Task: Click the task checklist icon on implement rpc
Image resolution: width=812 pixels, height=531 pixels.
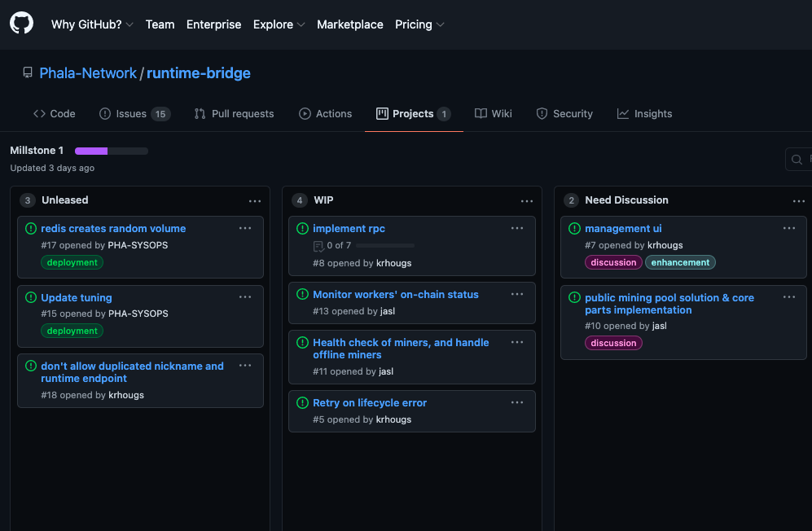Action: [318, 246]
